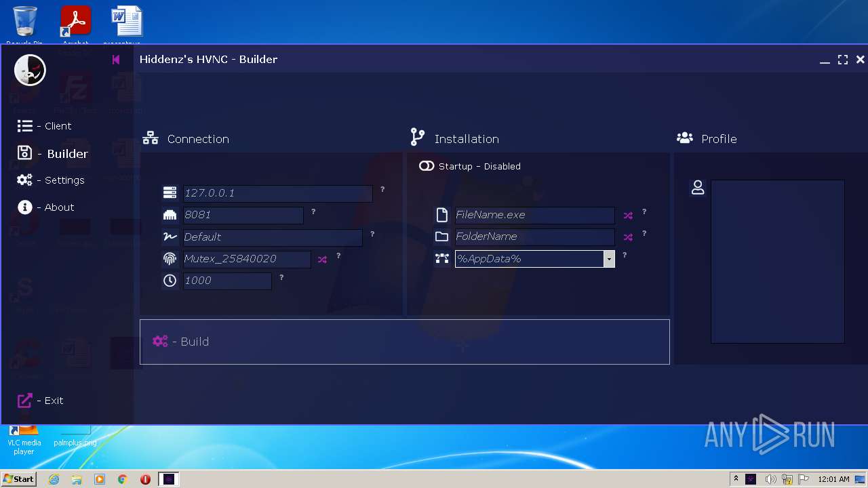This screenshot has width=868, height=488.
Task: Open Windows Explorer from the taskbar
Action: (77, 479)
